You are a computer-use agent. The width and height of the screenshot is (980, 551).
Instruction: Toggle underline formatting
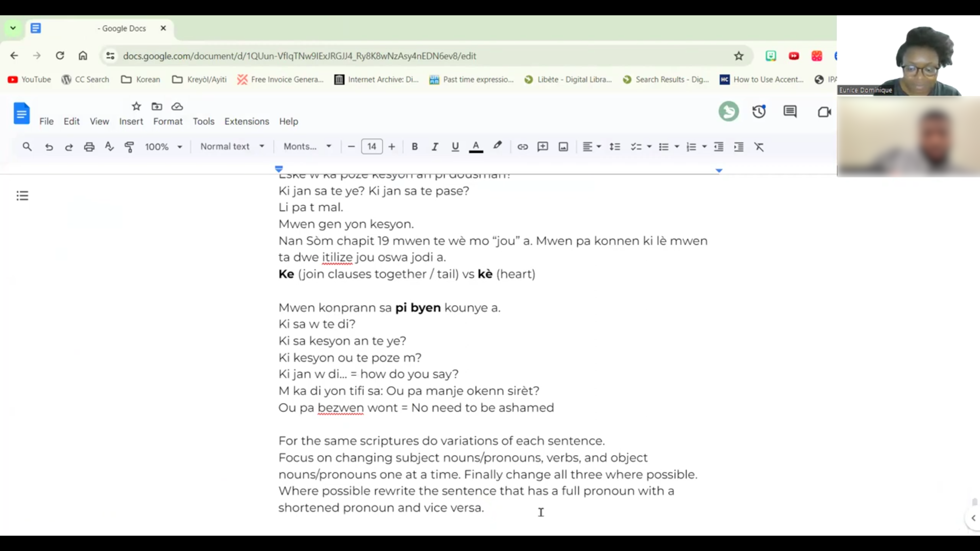455,146
